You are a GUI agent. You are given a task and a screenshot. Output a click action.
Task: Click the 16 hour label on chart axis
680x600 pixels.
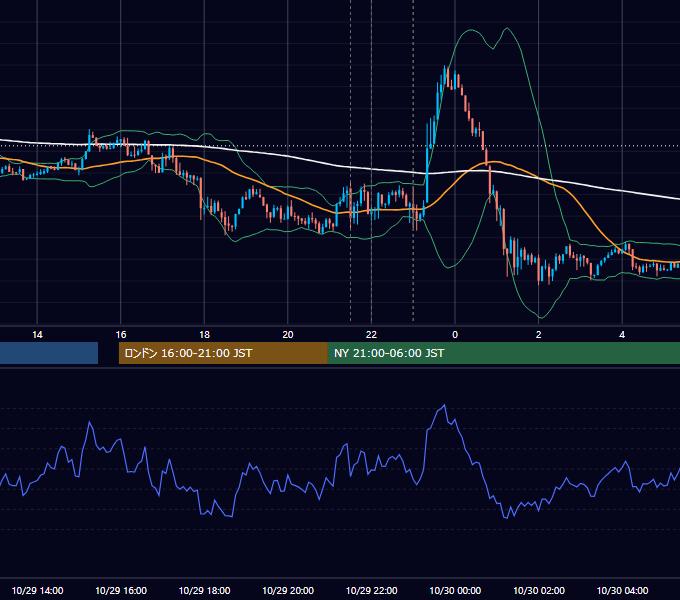(121, 335)
